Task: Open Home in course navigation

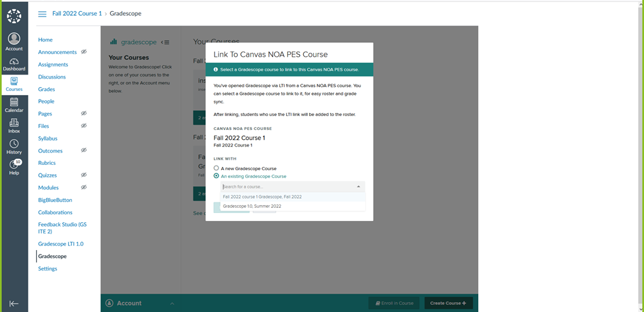Action: pyautogui.click(x=45, y=40)
